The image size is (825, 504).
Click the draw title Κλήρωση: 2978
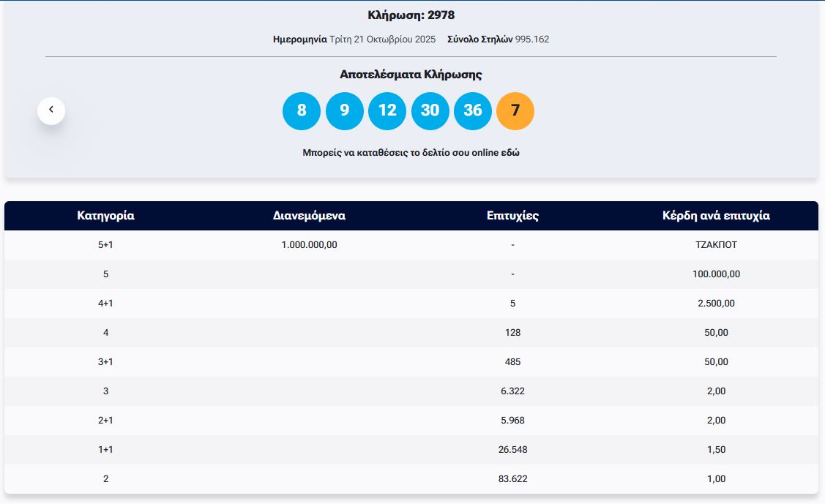[x=411, y=15]
